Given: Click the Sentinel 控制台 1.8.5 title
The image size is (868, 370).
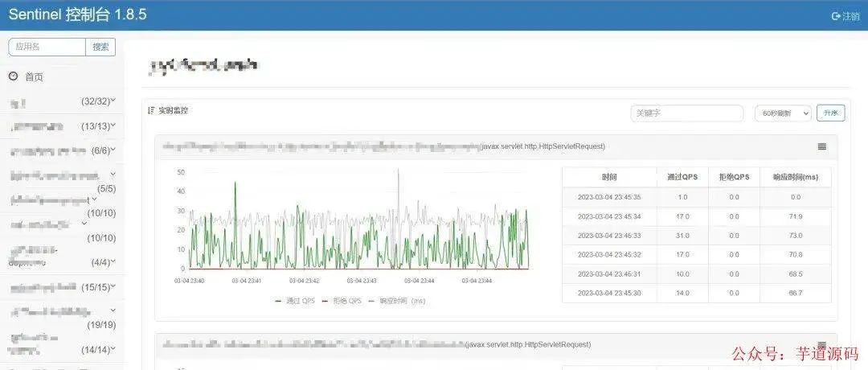Looking at the screenshot, I should (x=77, y=15).
